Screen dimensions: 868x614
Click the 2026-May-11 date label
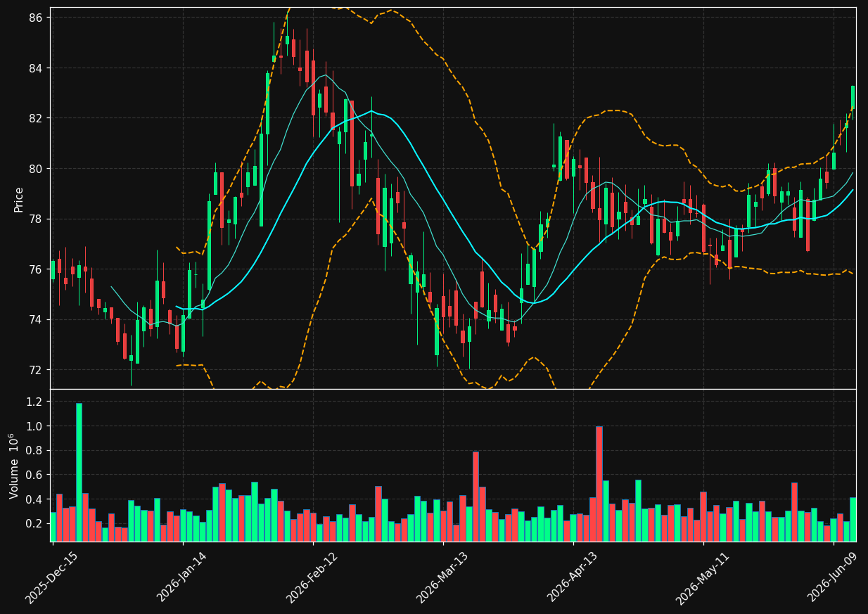(x=702, y=577)
